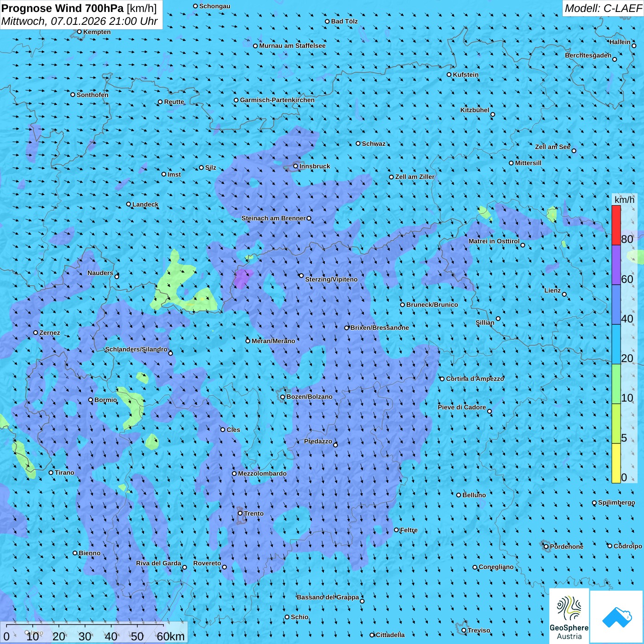Click the 'Prognose Wind 700hPa [km/h]' title
This screenshot has height=644, width=644.
point(79,8)
